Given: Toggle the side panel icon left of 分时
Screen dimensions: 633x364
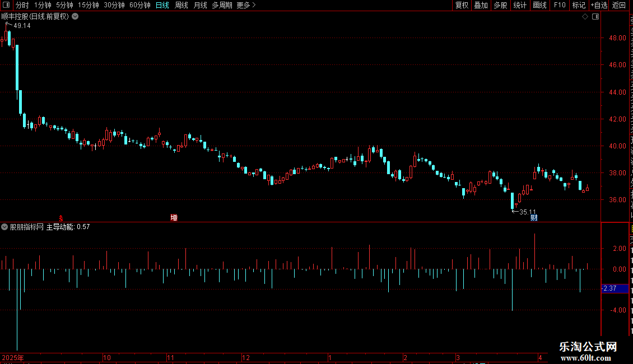Looking at the screenshot, I should pyautogui.click(x=6, y=5).
